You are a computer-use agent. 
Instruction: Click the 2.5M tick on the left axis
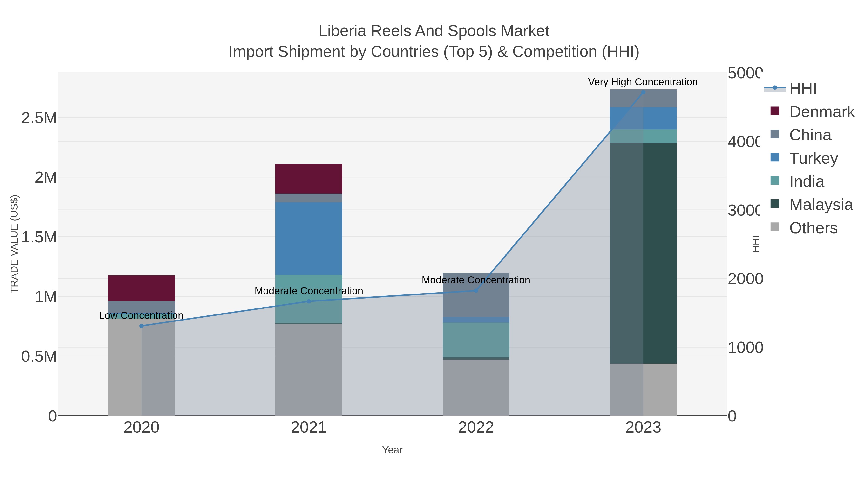click(x=39, y=118)
